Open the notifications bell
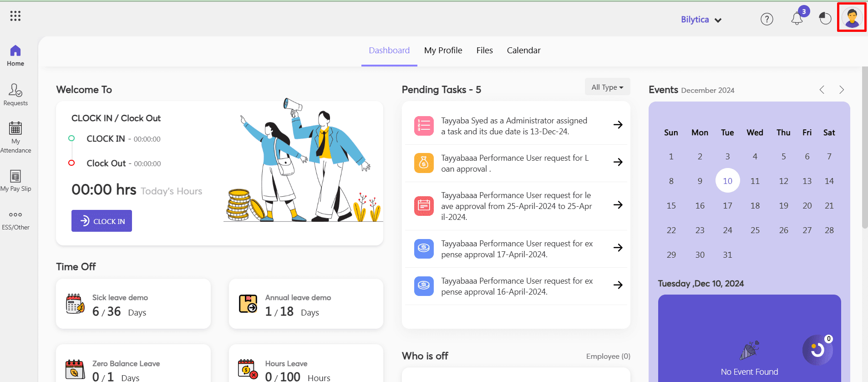This screenshot has width=868, height=382. click(797, 19)
